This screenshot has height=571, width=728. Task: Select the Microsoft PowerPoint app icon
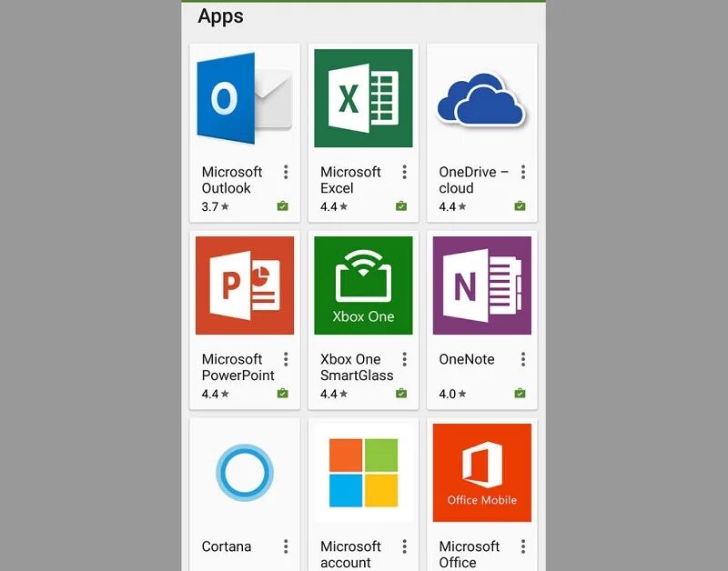tap(245, 285)
